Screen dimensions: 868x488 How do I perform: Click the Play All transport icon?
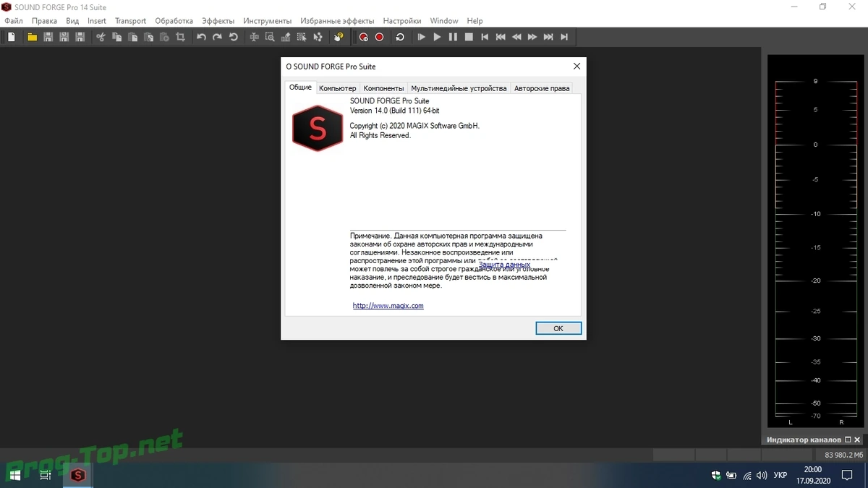pyautogui.click(x=421, y=37)
